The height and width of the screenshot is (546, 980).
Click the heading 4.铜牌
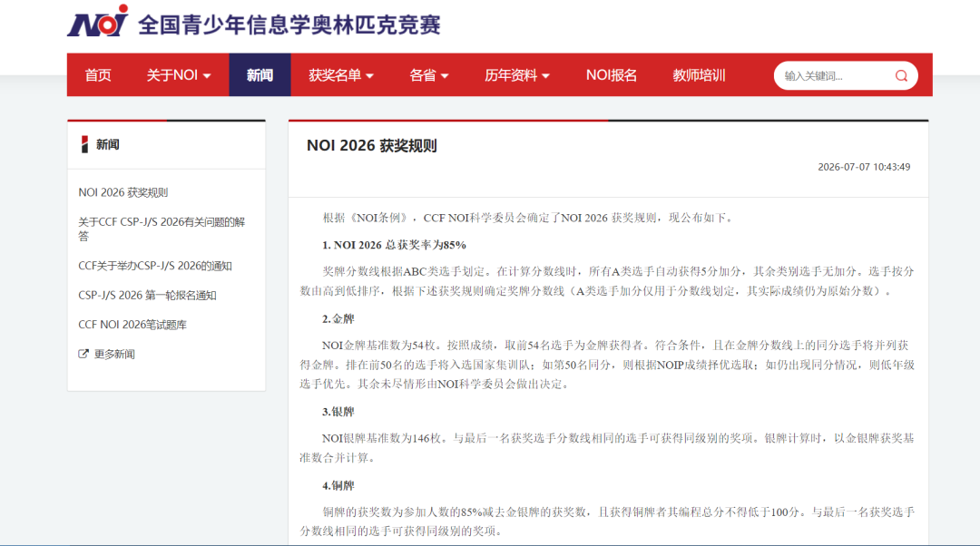[x=338, y=485]
